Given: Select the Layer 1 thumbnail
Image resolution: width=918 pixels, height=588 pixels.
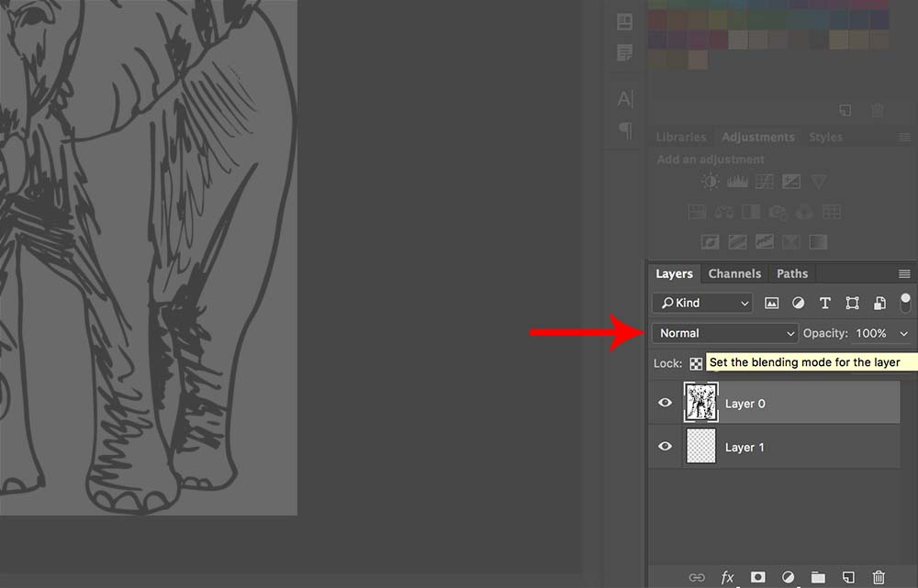Looking at the screenshot, I should [x=701, y=447].
